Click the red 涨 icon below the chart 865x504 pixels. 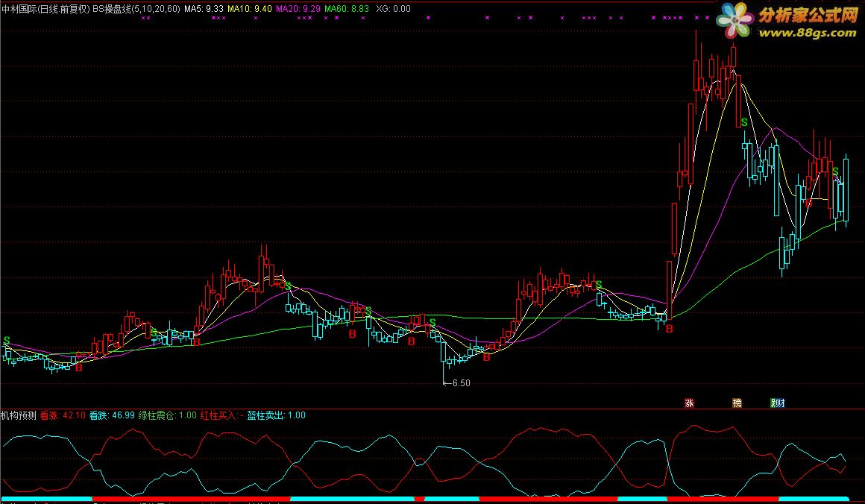pos(689,403)
